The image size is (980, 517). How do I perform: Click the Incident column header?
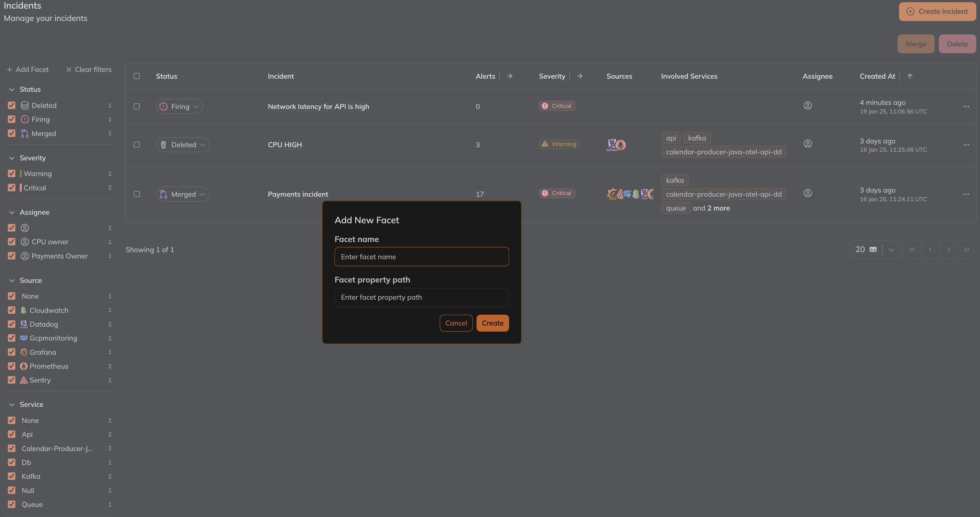coord(281,76)
